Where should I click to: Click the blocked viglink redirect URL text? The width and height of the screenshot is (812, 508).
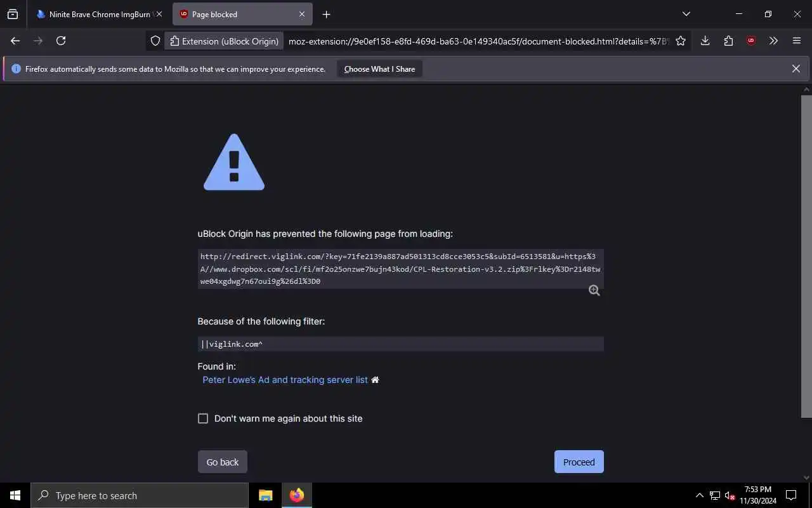[400, 269]
